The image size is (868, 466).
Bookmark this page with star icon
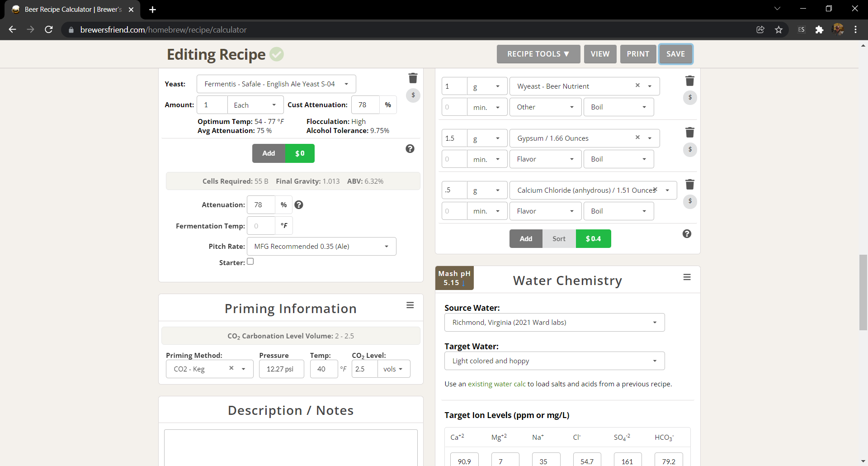778,30
